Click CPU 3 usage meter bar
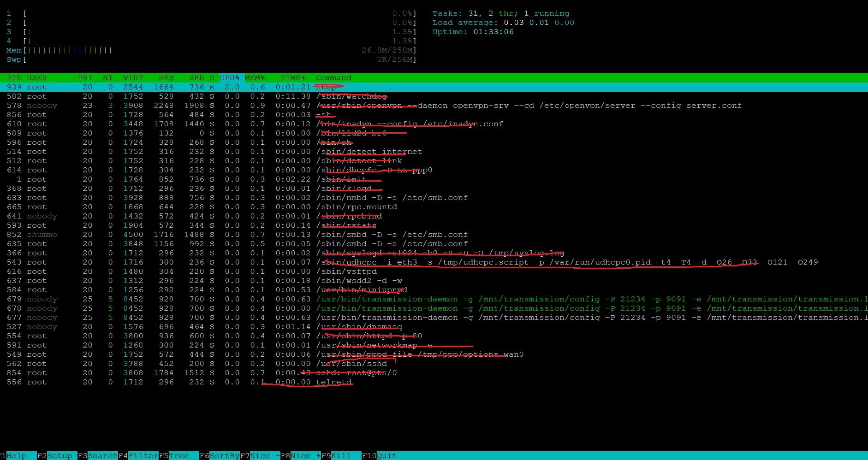Image resolution: width=868 pixels, height=460 pixels. (x=220, y=32)
